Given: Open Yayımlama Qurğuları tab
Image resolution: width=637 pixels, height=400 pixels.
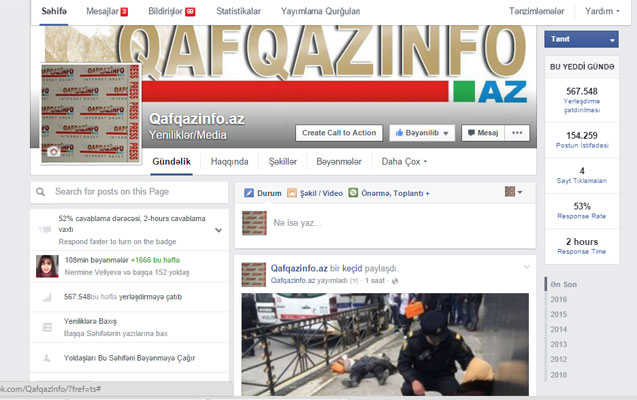Looking at the screenshot, I should click(x=321, y=11).
